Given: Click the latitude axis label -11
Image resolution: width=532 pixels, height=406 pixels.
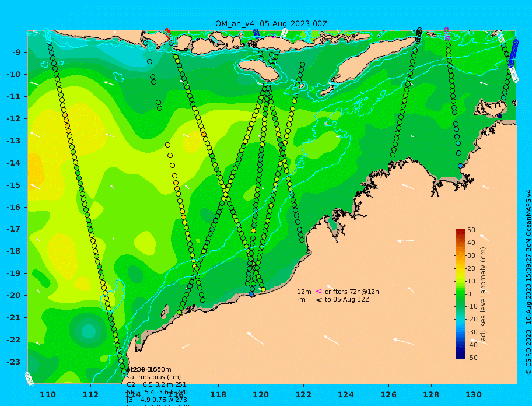Looking at the screenshot, I should point(14,97).
